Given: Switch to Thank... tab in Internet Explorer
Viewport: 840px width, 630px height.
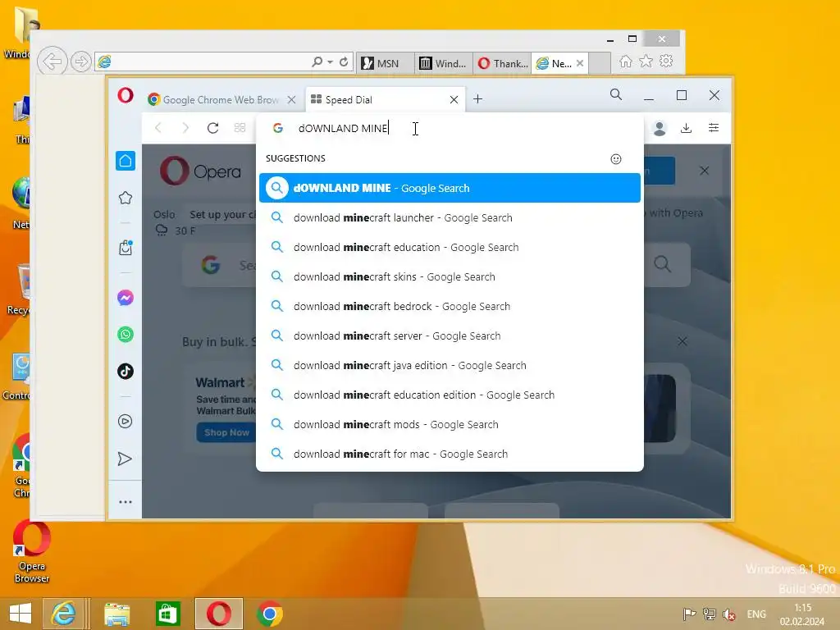Looking at the screenshot, I should pyautogui.click(x=503, y=63).
